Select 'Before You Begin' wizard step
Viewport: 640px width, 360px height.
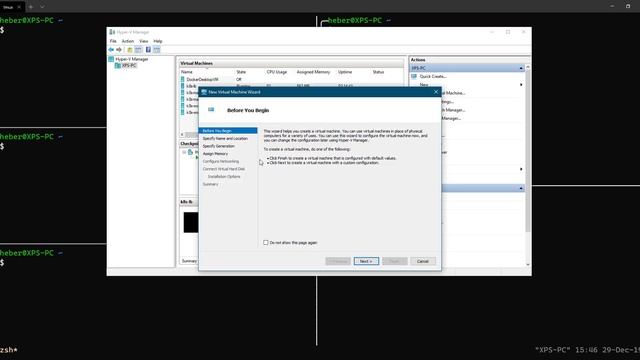point(228,131)
